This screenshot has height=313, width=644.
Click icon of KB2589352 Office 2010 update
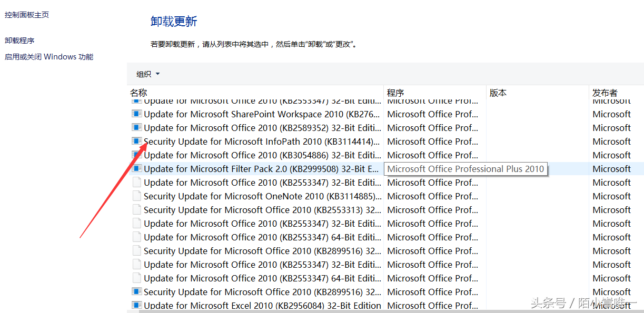click(137, 127)
